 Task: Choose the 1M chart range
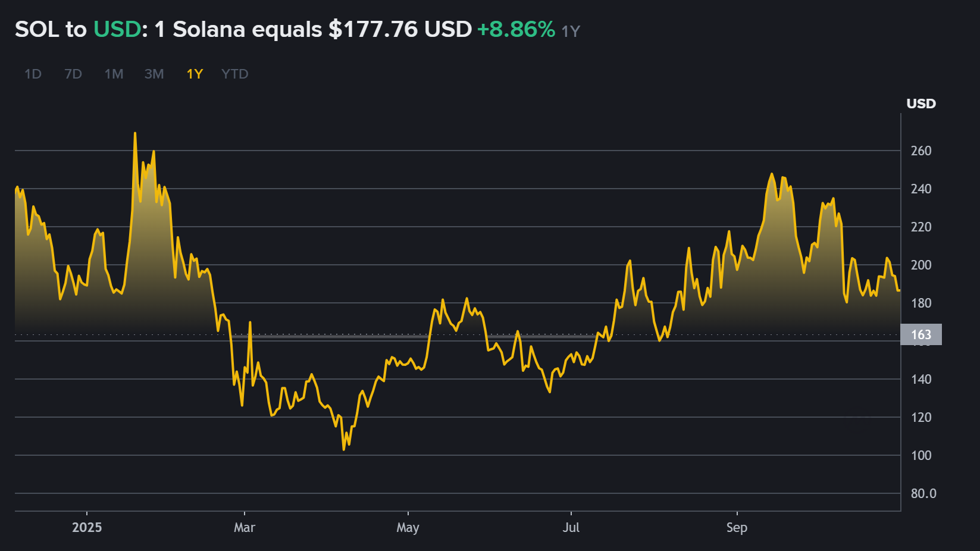click(x=114, y=74)
